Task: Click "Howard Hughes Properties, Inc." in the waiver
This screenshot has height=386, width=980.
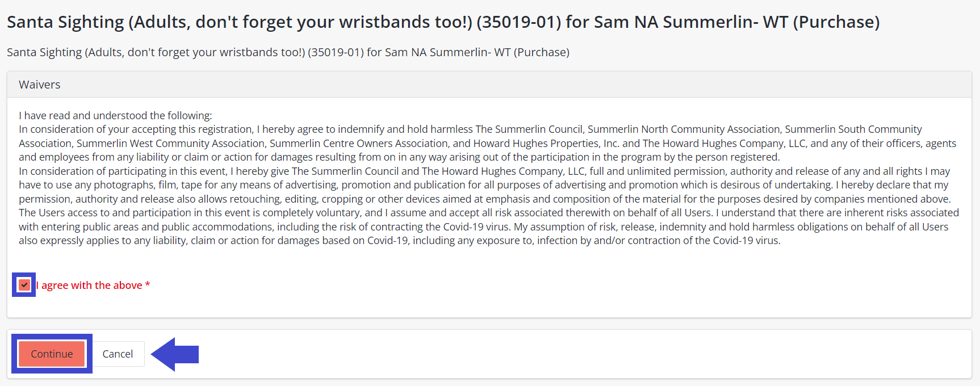Action: pyautogui.click(x=546, y=144)
